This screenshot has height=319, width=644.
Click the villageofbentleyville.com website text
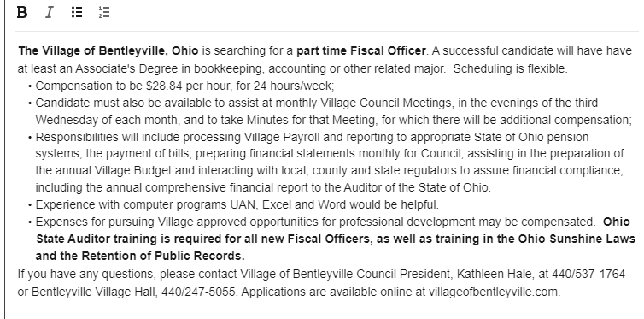(494, 292)
